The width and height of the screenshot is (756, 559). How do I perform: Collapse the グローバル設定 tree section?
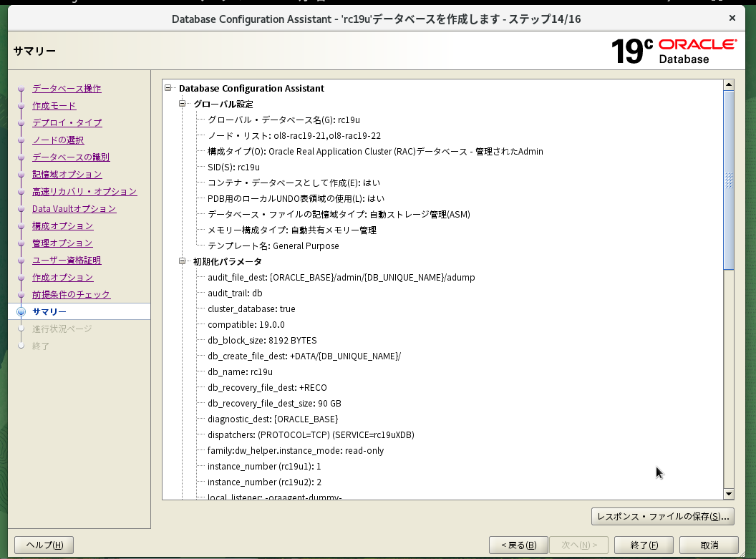click(183, 104)
